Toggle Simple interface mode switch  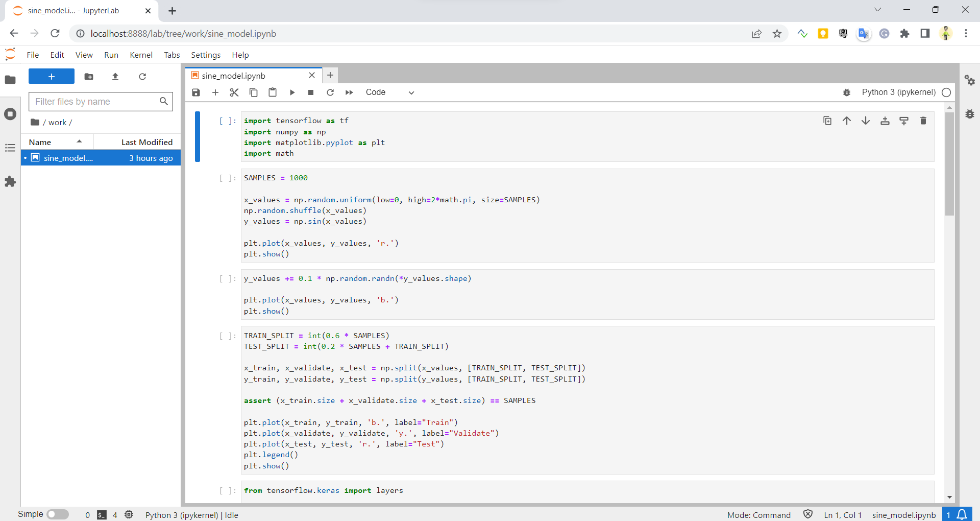click(x=58, y=514)
